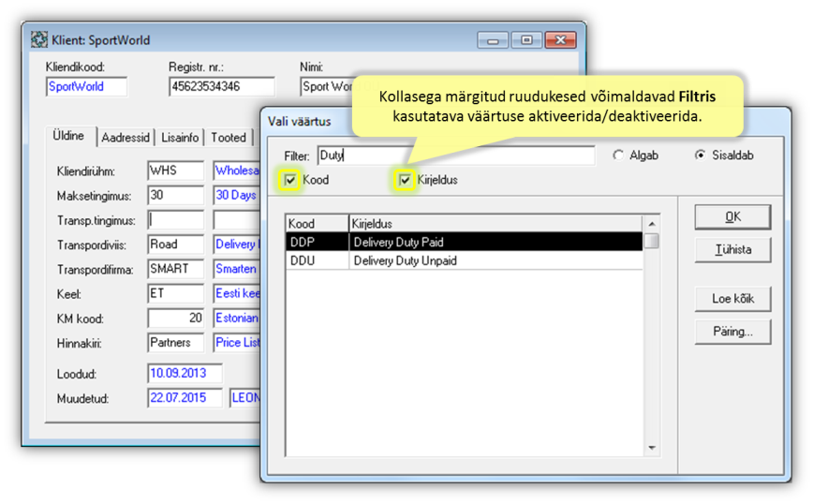Click the blue Smarten description
This screenshot has width=813, height=504.
(x=236, y=269)
